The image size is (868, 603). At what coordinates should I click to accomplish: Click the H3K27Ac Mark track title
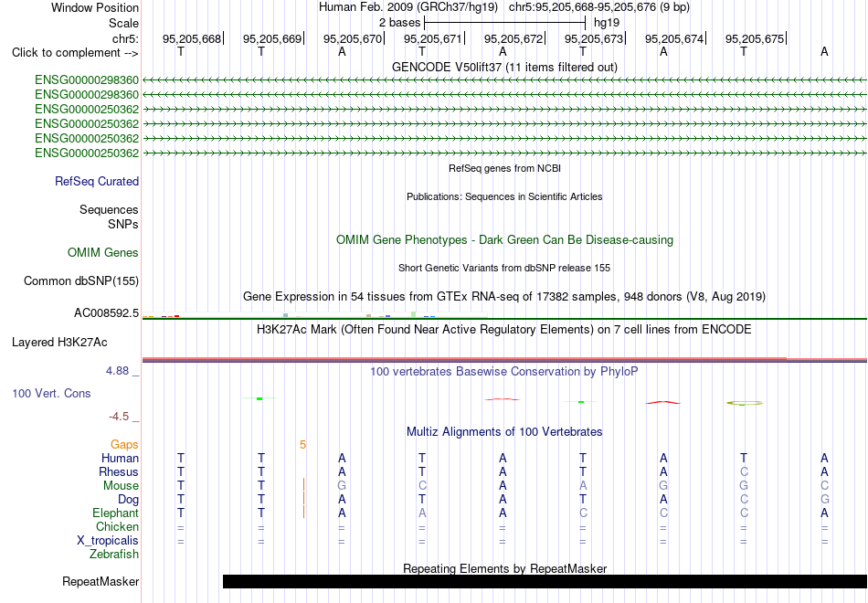(x=504, y=330)
